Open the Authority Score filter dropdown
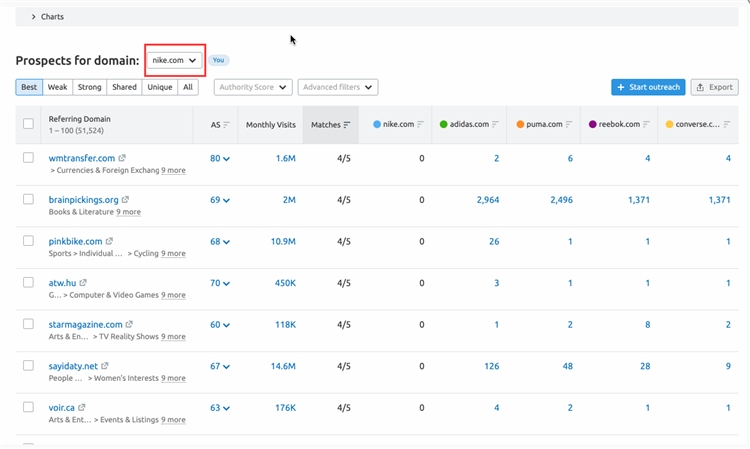The height and width of the screenshot is (449, 750). (x=253, y=87)
